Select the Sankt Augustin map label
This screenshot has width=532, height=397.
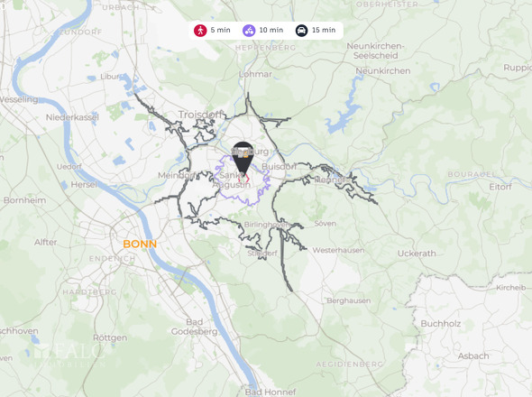click(232, 180)
